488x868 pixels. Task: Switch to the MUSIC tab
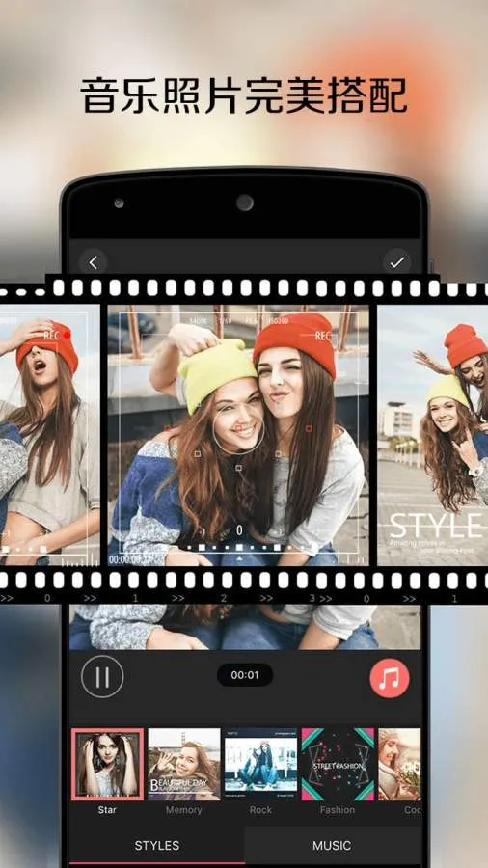point(332,846)
